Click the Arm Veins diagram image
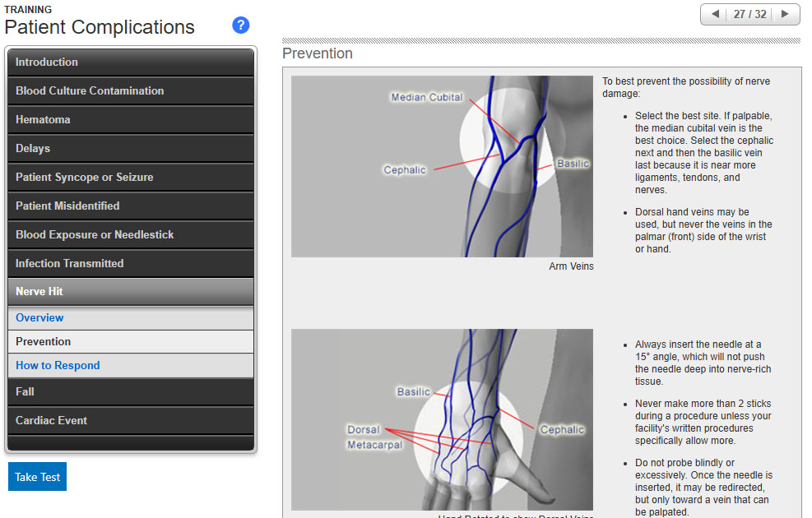Image resolution: width=812 pixels, height=518 pixels. point(442,166)
